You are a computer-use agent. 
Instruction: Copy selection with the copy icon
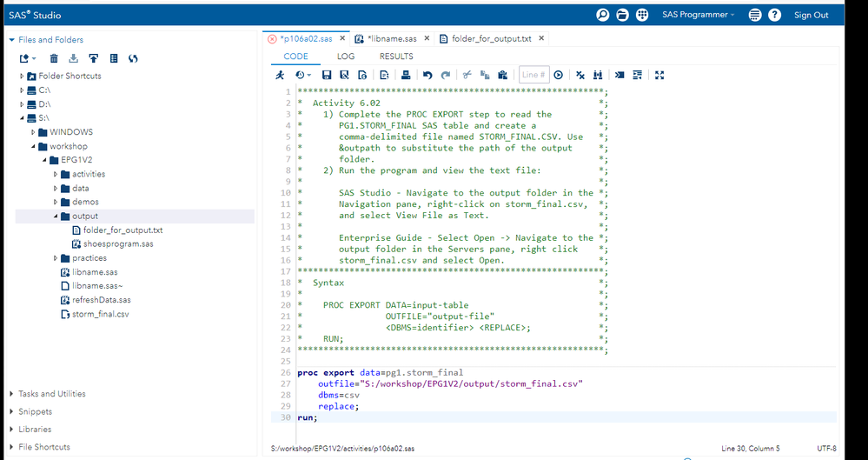[x=485, y=75]
